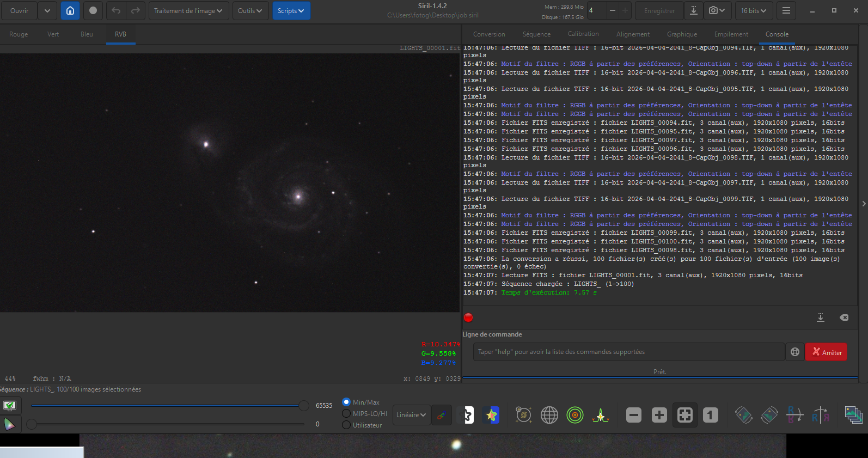Image resolution: width=868 pixels, height=458 pixels.
Task: Switch to the Empilement tab
Action: (x=731, y=34)
